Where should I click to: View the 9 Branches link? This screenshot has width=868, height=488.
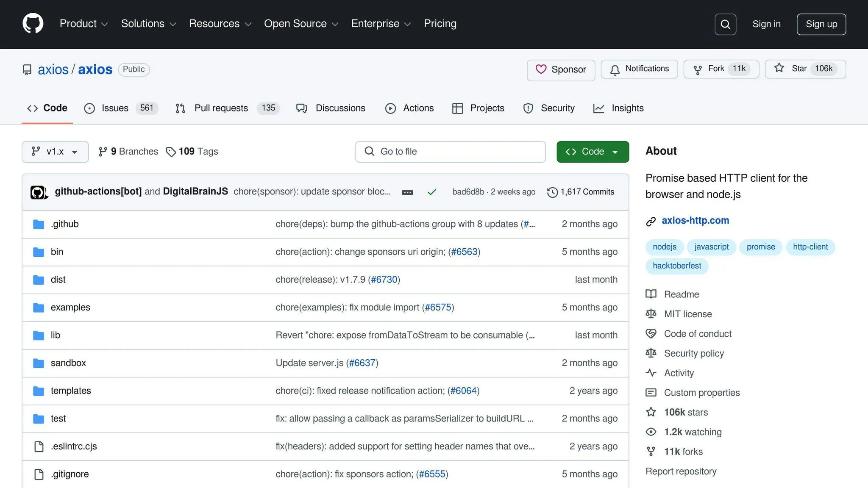point(128,152)
